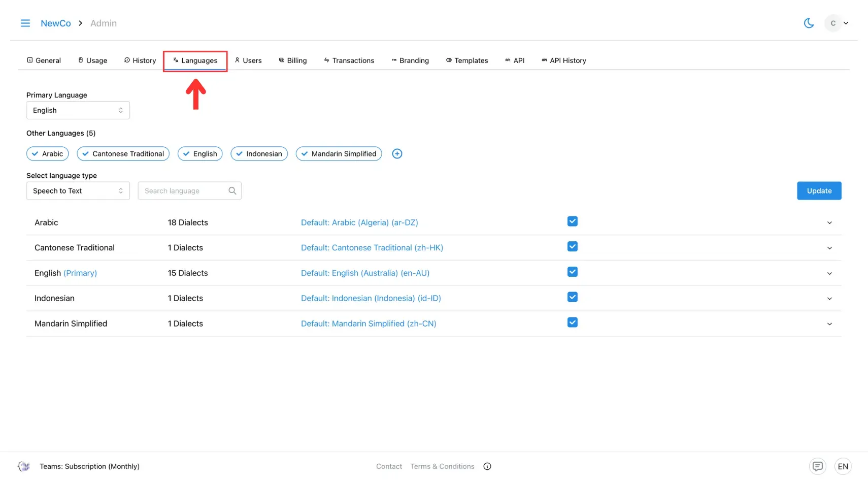The height and width of the screenshot is (480, 868).
Task: Open the Transactions tab
Action: (x=349, y=60)
